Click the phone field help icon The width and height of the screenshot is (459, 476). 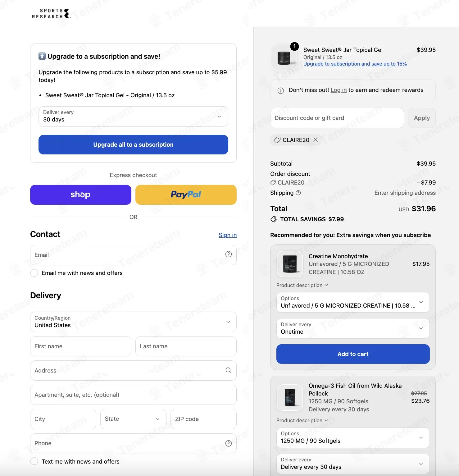(229, 443)
